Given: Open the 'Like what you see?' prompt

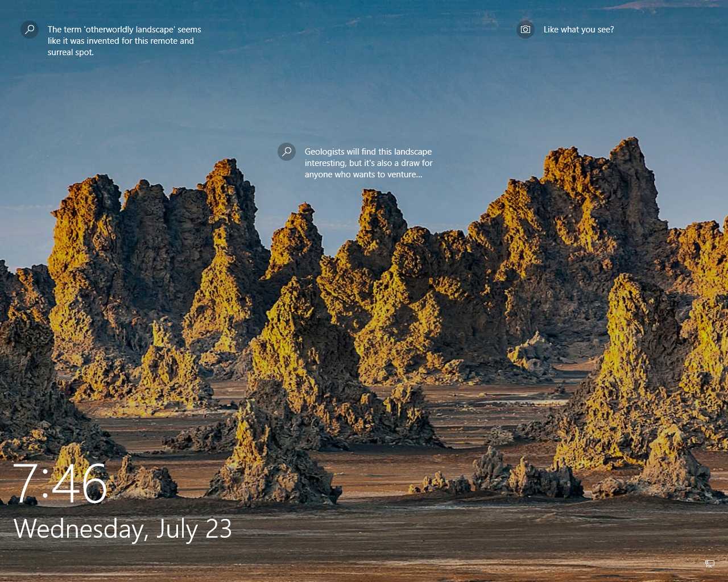Looking at the screenshot, I should (578, 30).
